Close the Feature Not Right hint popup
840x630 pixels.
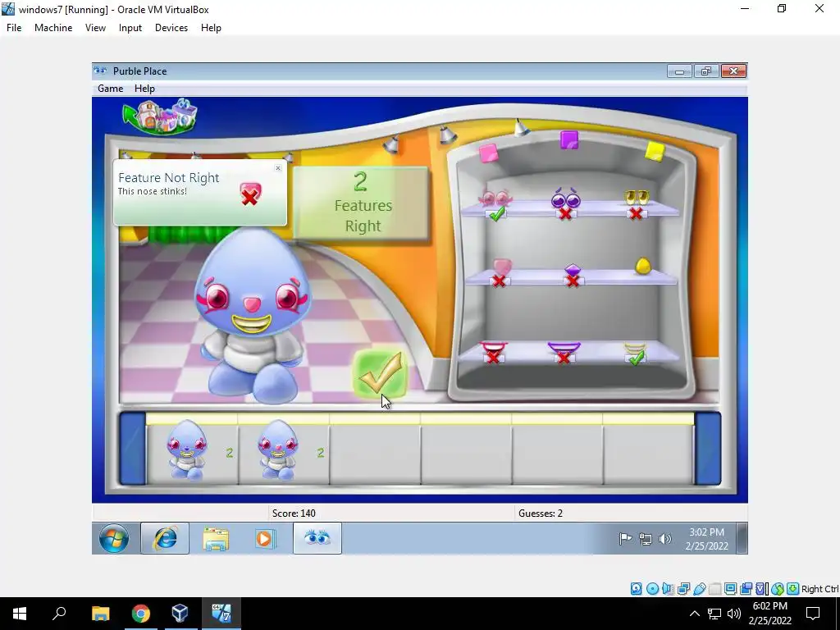[278, 168]
